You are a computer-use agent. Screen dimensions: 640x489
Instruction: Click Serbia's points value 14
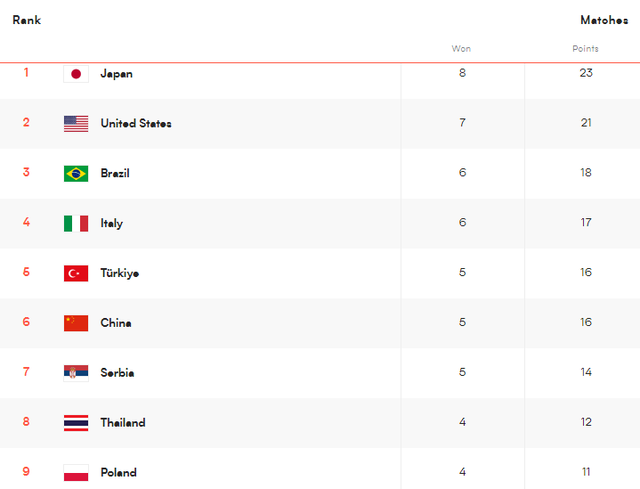click(x=586, y=372)
